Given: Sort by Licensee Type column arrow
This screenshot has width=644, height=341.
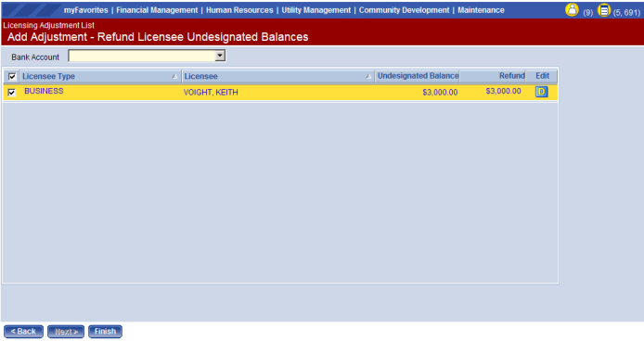Looking at the screenshot, I should coord(174,76).
